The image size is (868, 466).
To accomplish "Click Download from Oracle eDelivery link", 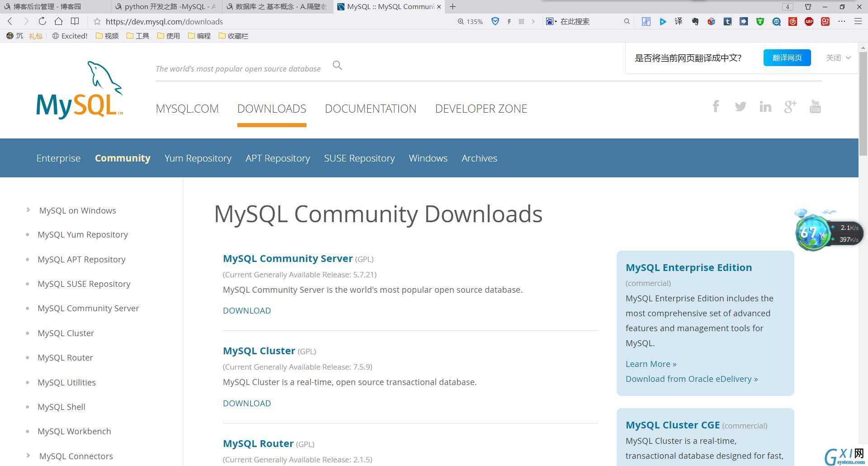I will point(692,379).
